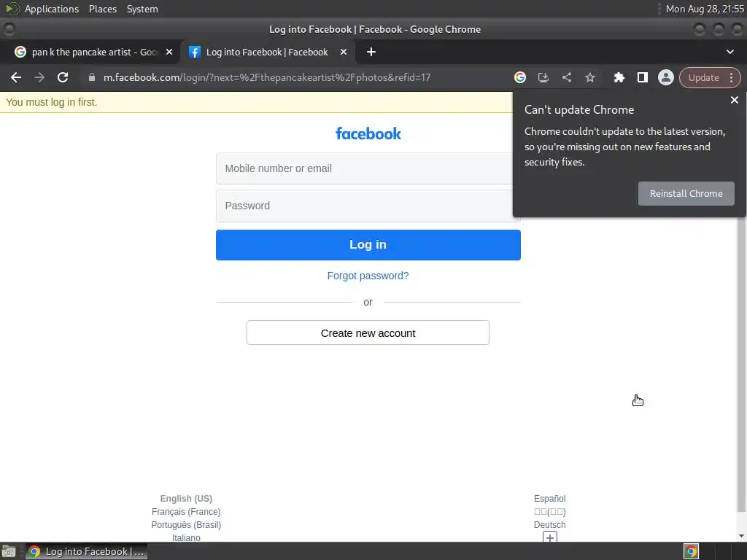Click the clock showing Mon Aug 28, 21:55
This screenshot has height=560, width=747.
705,9
